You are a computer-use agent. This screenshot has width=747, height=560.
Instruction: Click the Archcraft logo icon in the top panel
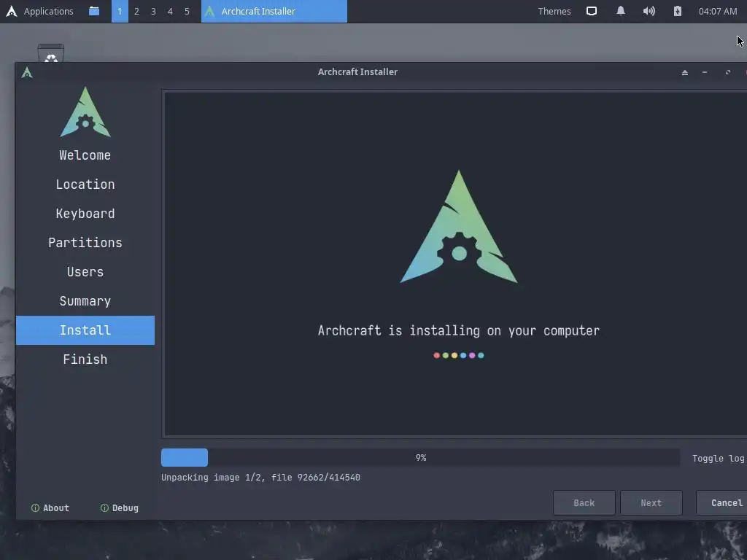[x=12, y=11]
